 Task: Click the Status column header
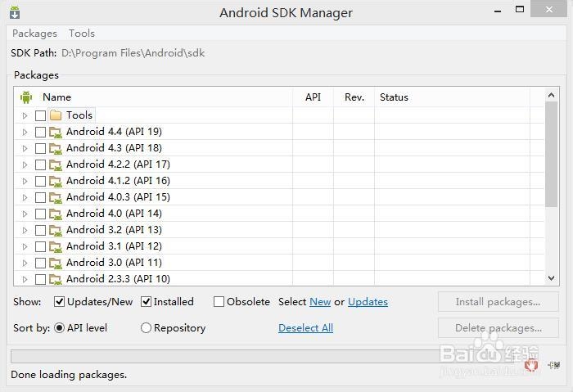pyautogui.click(x=452, y=97)
